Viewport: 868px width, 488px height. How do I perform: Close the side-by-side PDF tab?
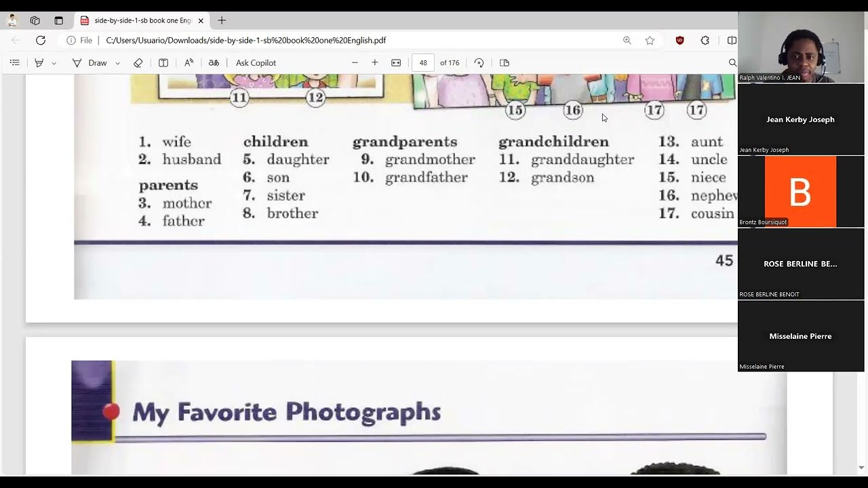(201, 20)
